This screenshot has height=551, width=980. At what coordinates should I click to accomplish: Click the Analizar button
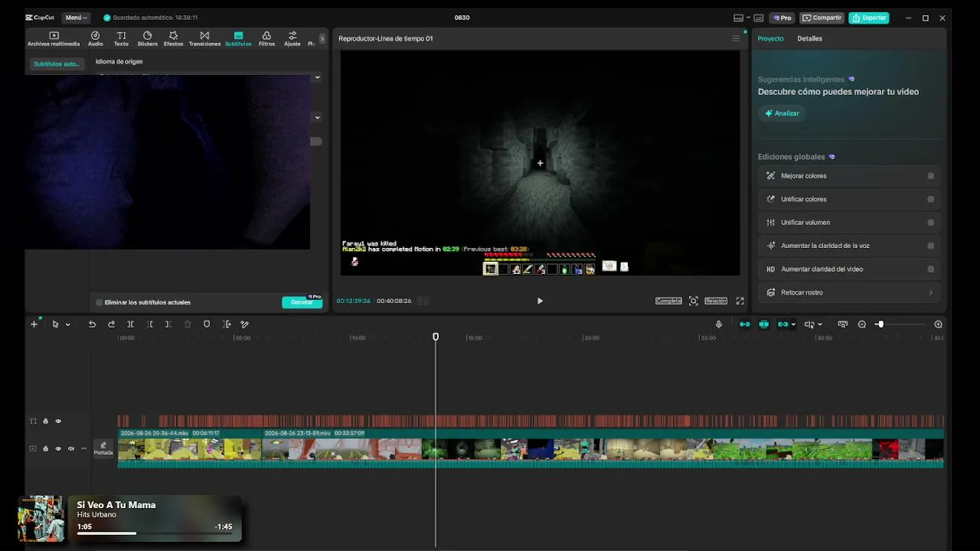(782, 113)
